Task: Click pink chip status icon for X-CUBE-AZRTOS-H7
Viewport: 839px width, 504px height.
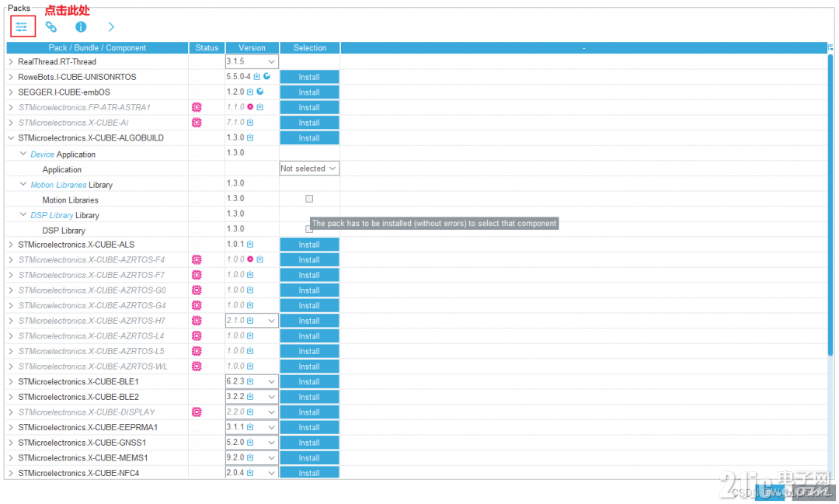Action: point(197,321)
